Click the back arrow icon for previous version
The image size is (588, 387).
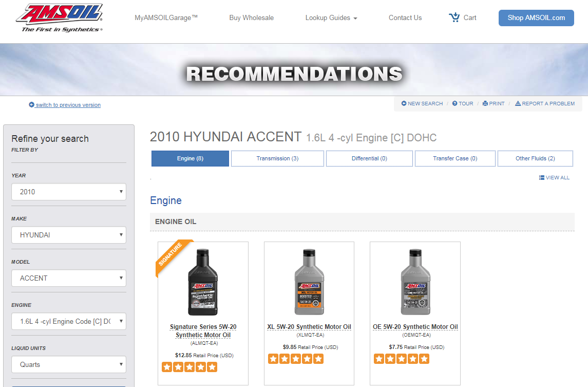(x=31, y=105)
